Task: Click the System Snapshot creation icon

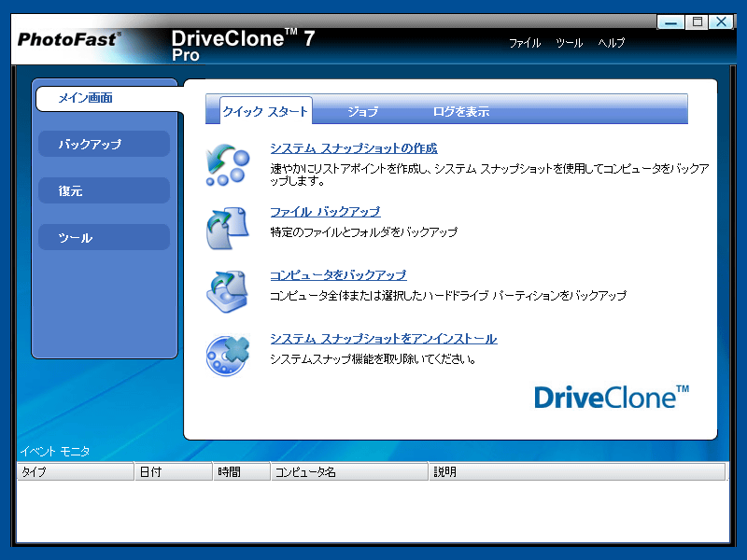Action: pyautogui.click(x=227, y=164)
